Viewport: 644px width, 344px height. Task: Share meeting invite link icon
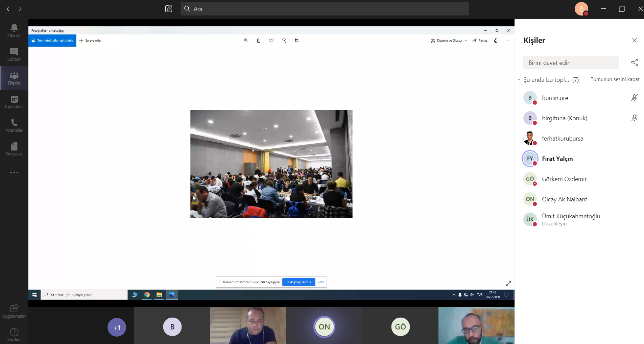coord(635,63)
